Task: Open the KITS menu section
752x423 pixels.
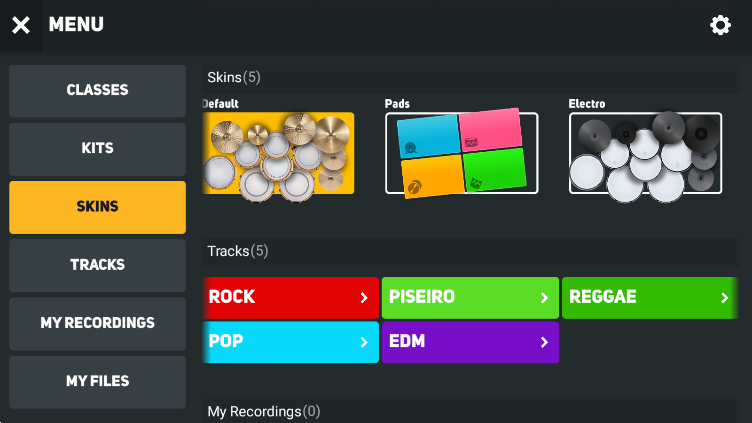Action: point(97,149)
